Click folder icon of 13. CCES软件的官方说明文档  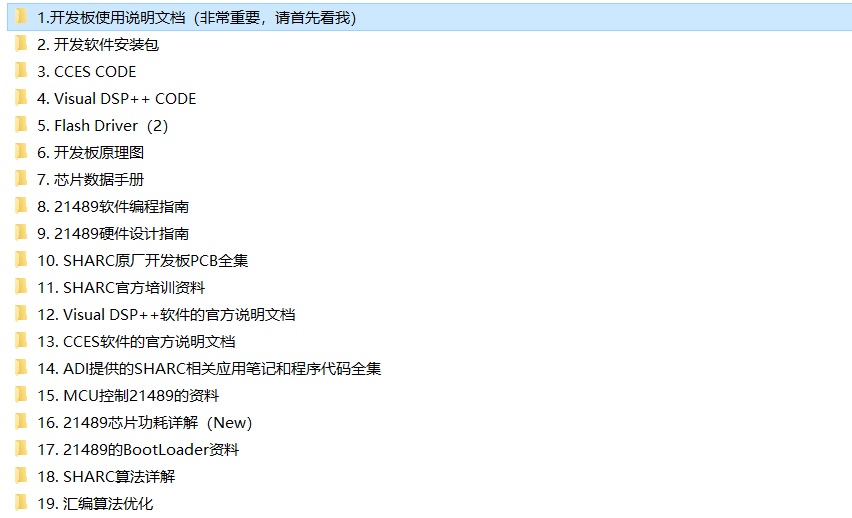[x=21, y=341]
